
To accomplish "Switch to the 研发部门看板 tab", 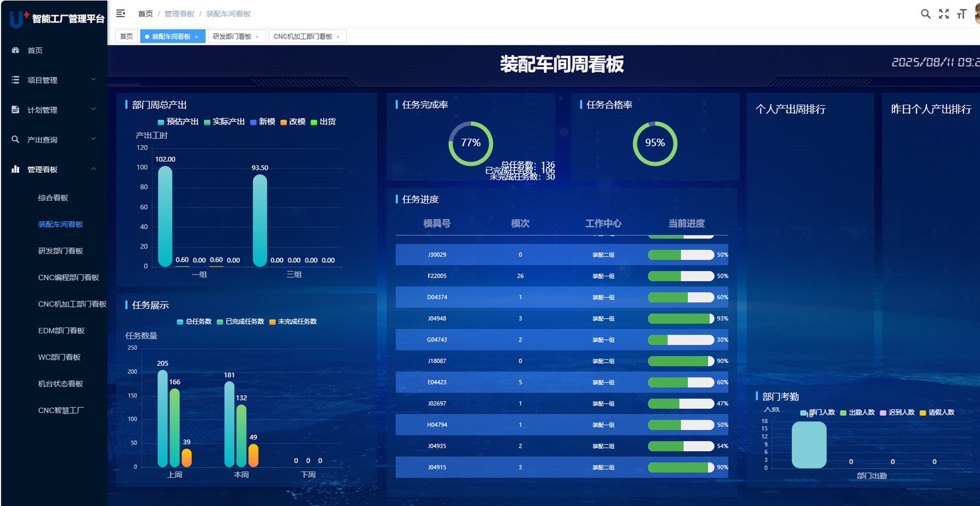I will [232, 37].
